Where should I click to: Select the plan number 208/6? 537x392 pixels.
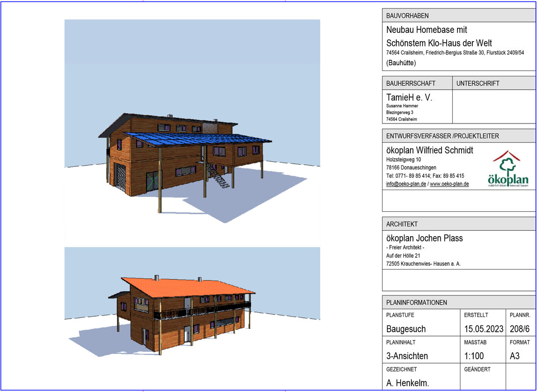(x=520, y=329)
